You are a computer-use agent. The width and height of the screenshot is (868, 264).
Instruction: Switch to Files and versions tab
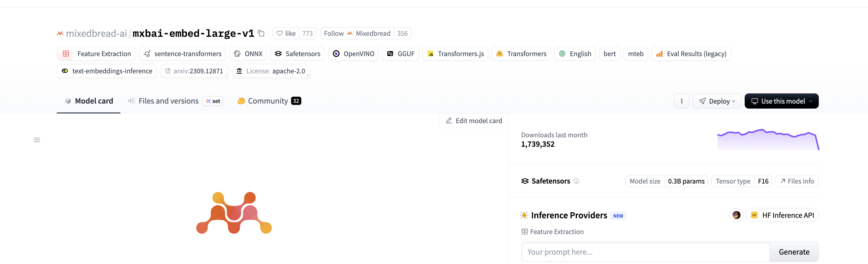(x=168, y=101)
